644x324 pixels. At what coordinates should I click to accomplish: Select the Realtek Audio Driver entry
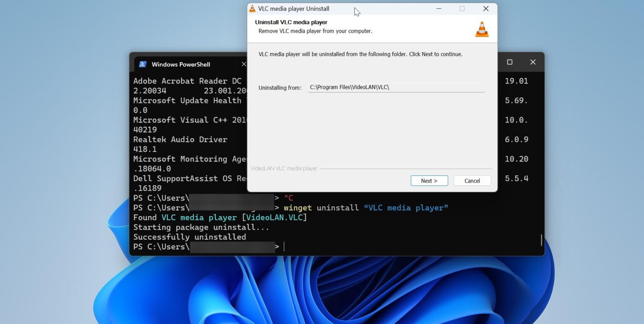(x=179, y=139)
